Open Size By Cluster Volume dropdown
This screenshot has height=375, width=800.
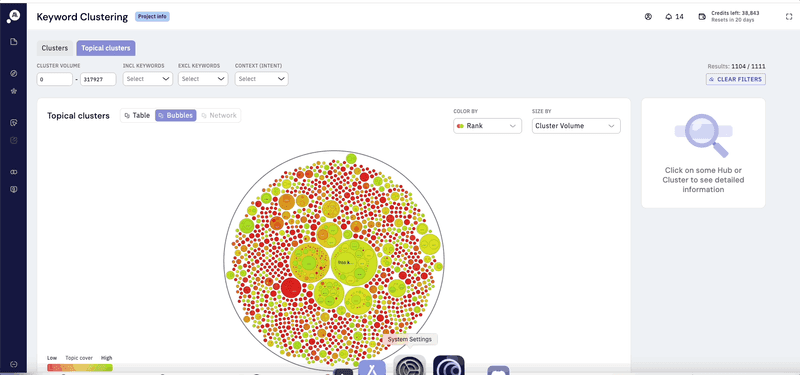point(576,126)
